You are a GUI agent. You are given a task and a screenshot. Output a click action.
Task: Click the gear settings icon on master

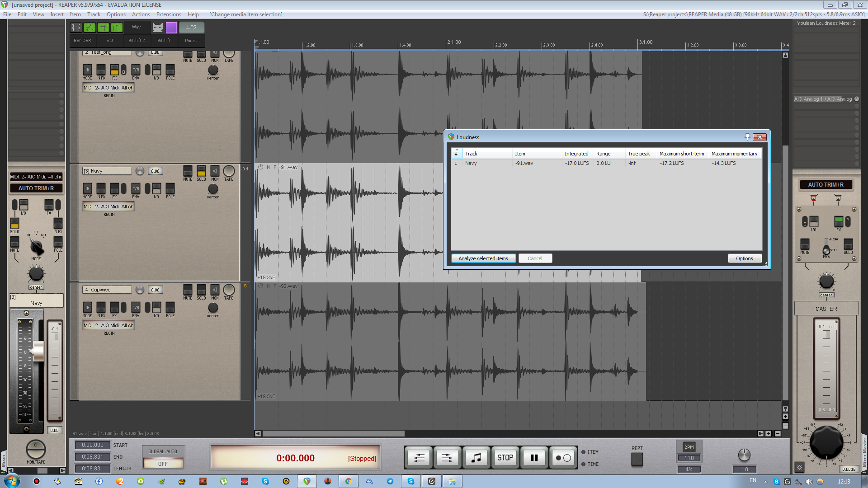(799, 468)
